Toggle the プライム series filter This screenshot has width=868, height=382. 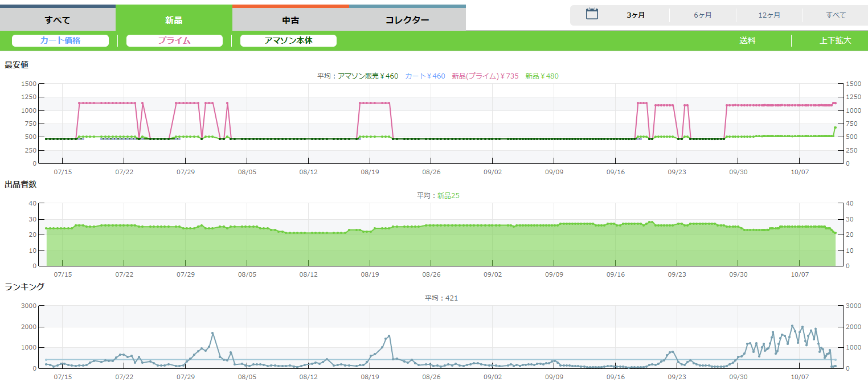pyautogui.click(x=174, y=41)
